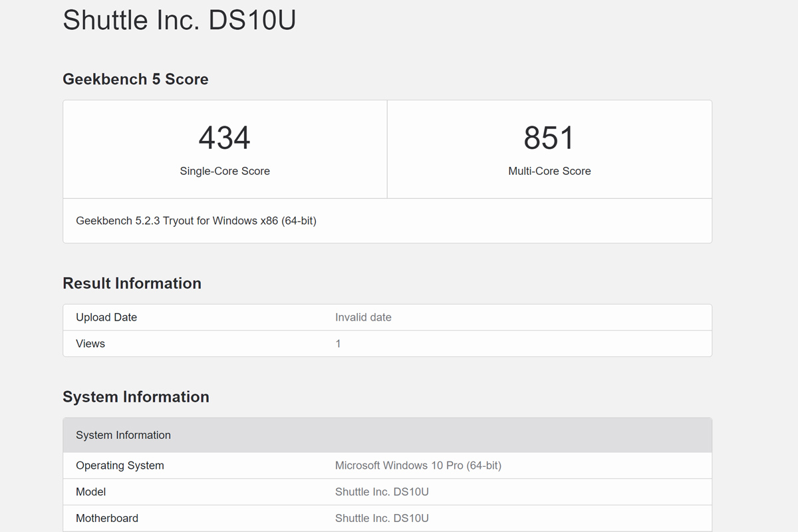Click the large System Information section heading

point(136,397)
